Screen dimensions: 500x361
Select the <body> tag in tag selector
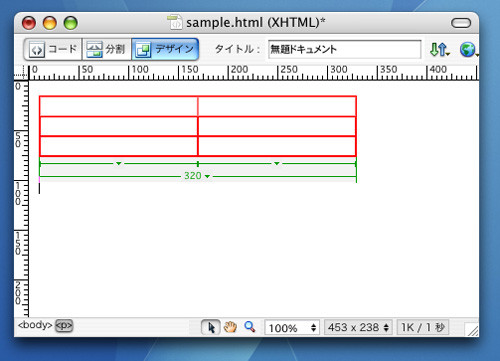(35, 325)
